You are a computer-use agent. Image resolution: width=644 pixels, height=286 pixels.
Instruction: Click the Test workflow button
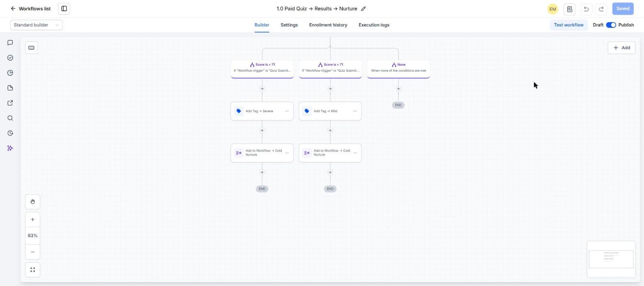pos(568,25)
